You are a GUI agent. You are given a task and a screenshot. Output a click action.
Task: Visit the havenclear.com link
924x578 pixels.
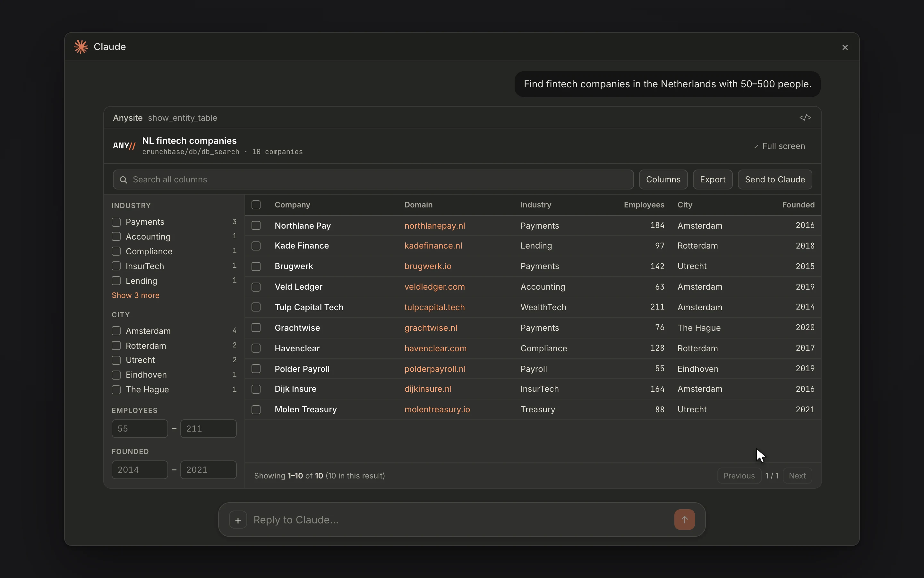pyautogui.click(x=435, y=348)
